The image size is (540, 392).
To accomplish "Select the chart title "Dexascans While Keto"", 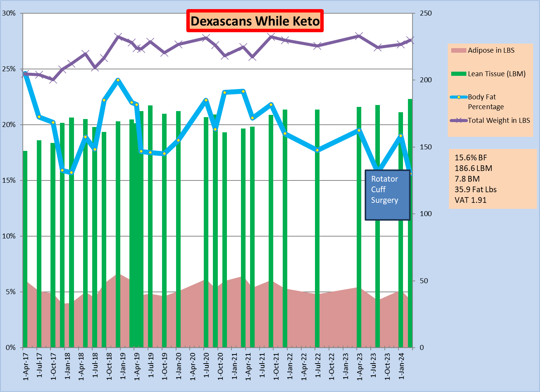I will (255, 21).
